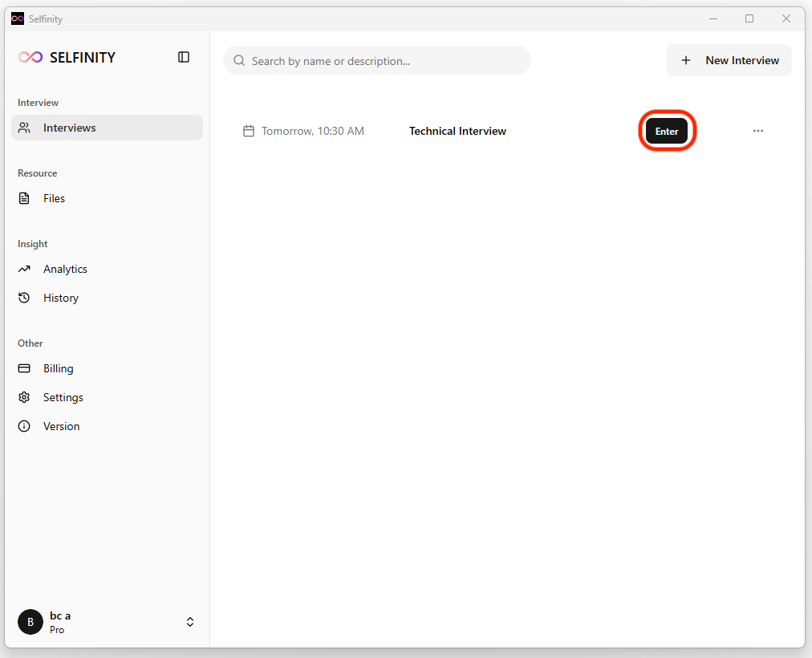Click the Selfinity infinity logo
812x658 pixels.
[x=30, y=57]
